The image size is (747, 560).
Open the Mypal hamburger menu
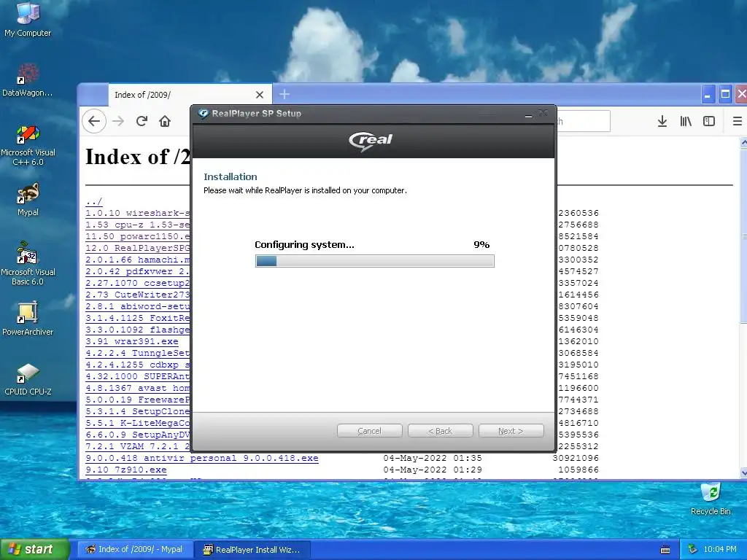[x=737, y=122]
